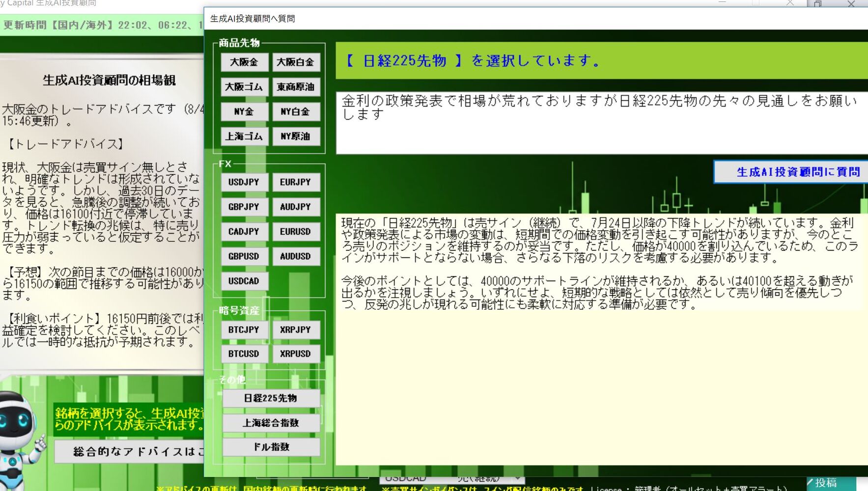Select ドル指数 index button

[x=271, y=447]
